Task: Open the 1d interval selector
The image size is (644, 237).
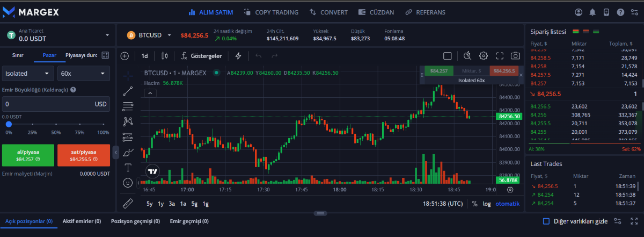Action: click(x=144, y=55)
